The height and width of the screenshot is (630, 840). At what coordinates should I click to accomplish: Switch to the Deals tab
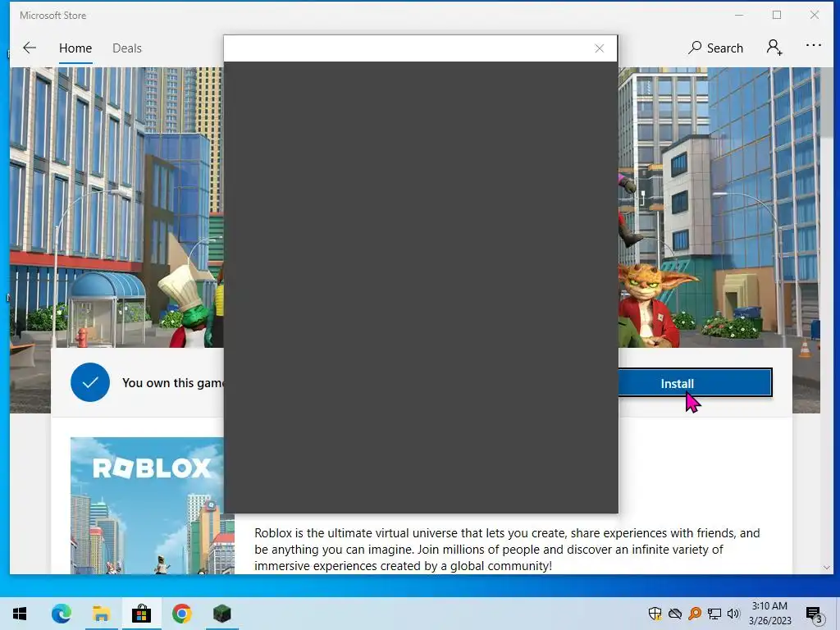tap(127, 48)
